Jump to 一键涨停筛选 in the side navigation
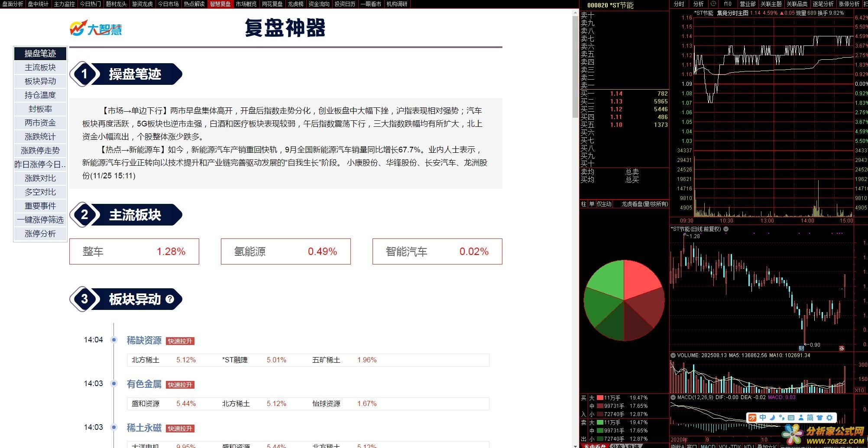The image size is (868, 448). point(40,220)
